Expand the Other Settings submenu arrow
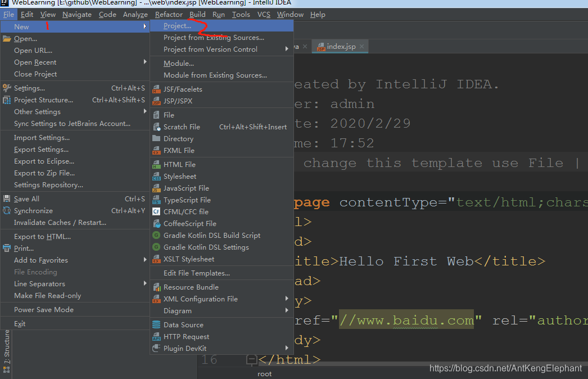The image size is (588, 379). 144,111
